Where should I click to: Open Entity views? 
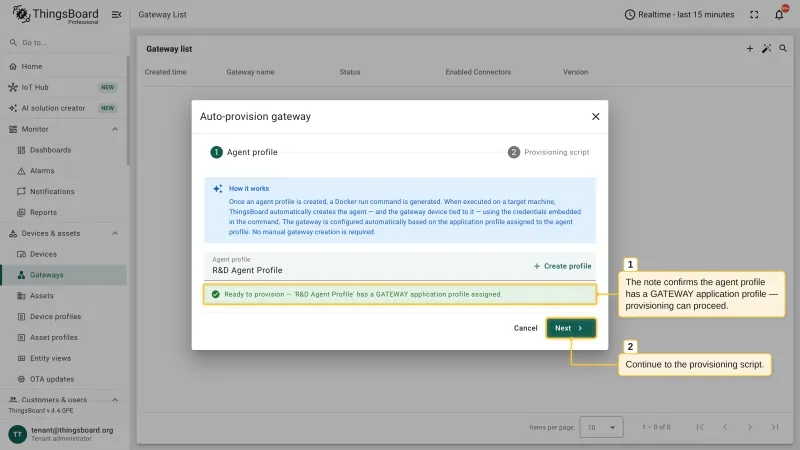pyautogui.click(x=64, y=358)
